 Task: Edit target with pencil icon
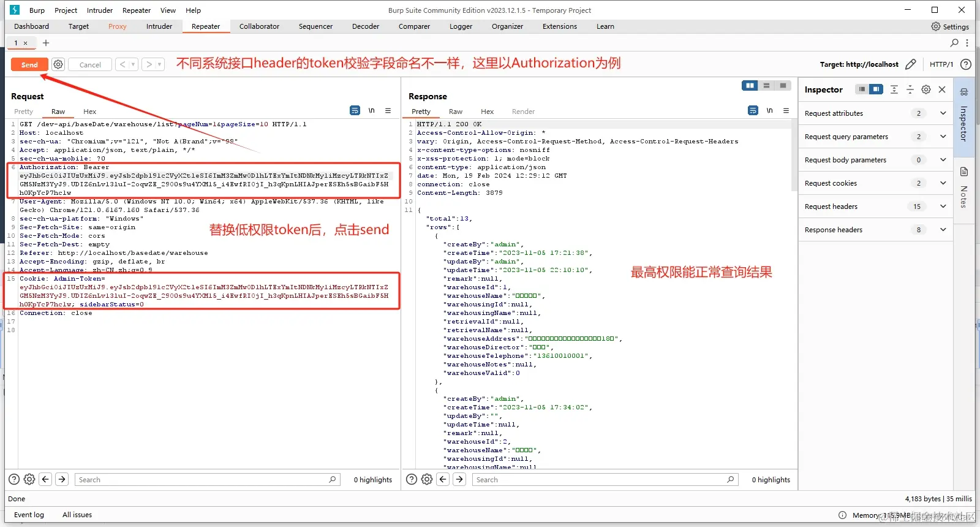[x=911, y=64]
